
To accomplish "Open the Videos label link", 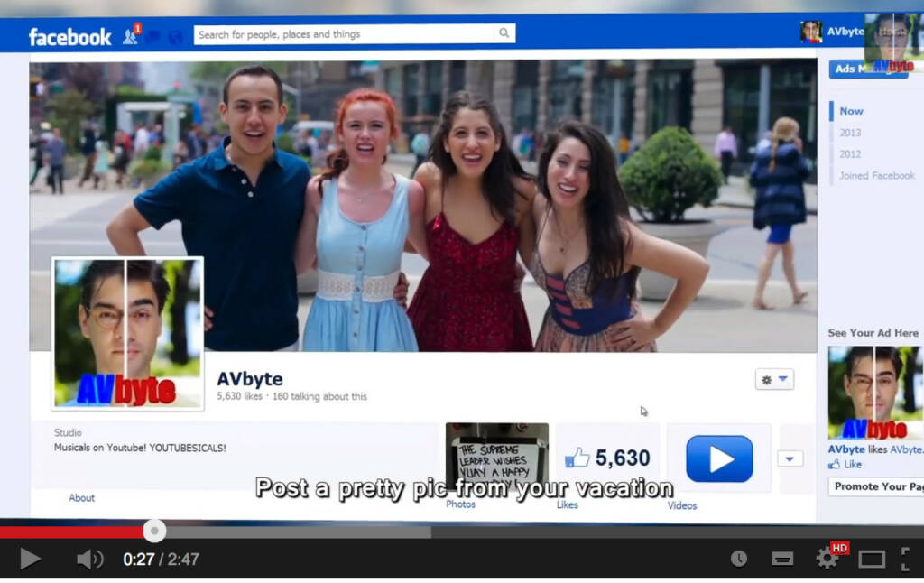I will tap(682, 505).
